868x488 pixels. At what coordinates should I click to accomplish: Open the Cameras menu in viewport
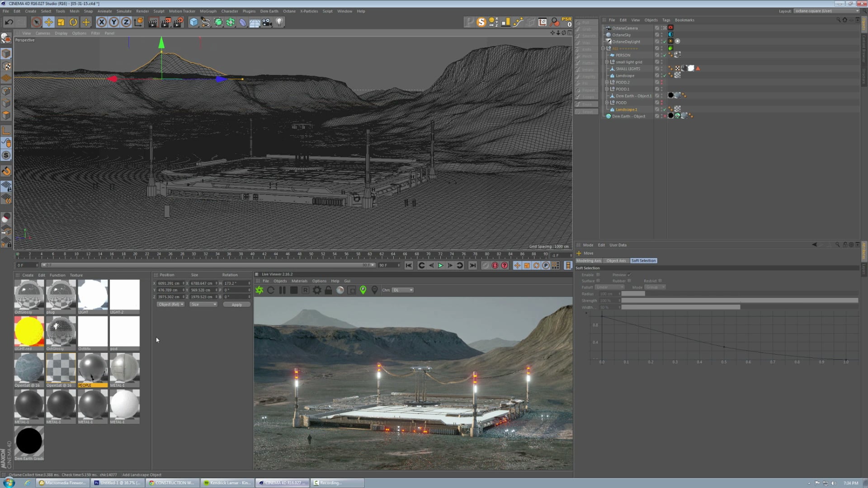pos(43,33)
